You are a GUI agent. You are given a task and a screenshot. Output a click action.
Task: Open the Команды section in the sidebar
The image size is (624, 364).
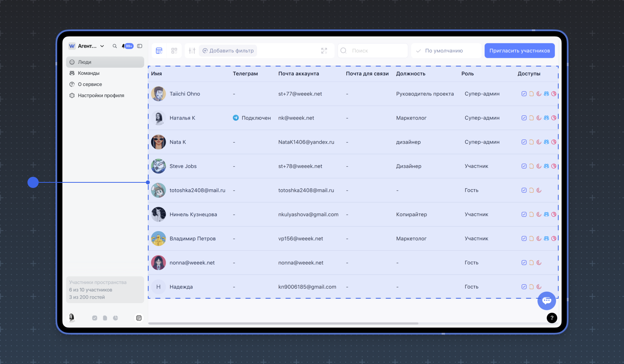tap(89, 73)
